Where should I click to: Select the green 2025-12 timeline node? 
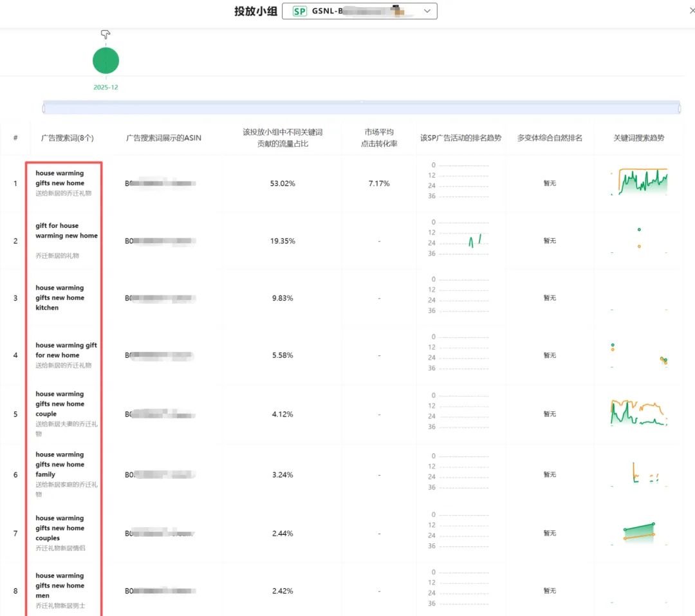pos(106,61)
